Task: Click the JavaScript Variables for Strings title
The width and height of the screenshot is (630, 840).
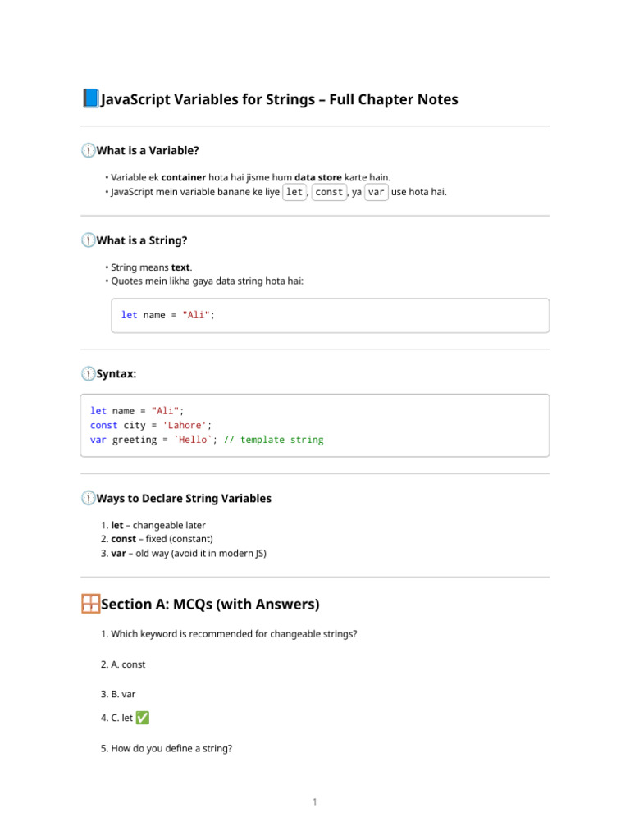Action: coord(279,99)
